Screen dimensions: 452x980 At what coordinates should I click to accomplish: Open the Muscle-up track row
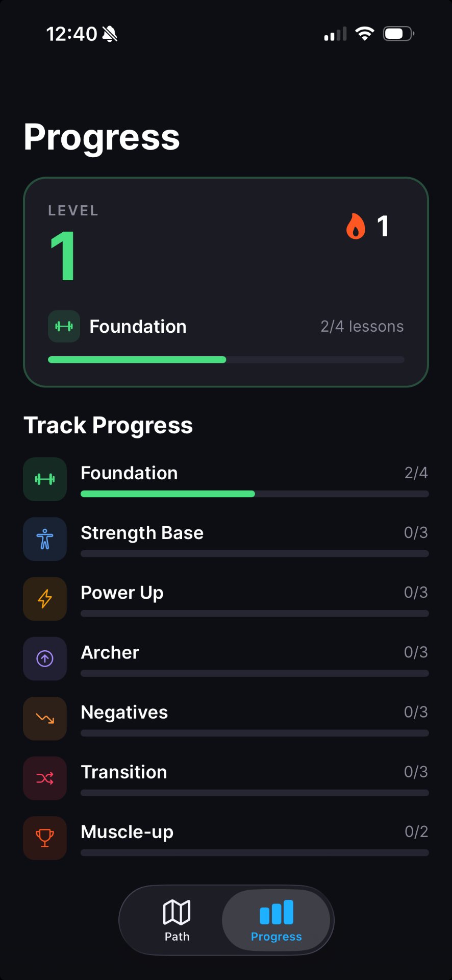226,838
